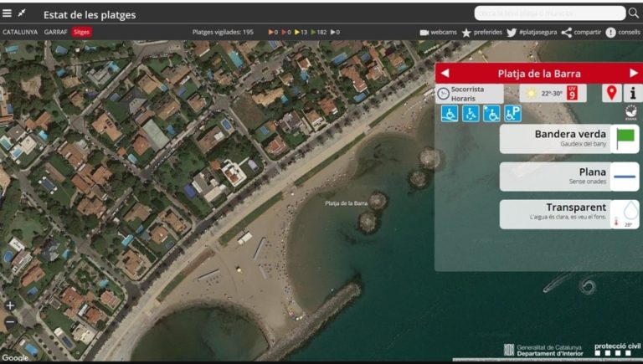This screenshot has height=364, width=643.
Task: Open consells safety tips
Action: pyautogui.click(x=623, y=32)
